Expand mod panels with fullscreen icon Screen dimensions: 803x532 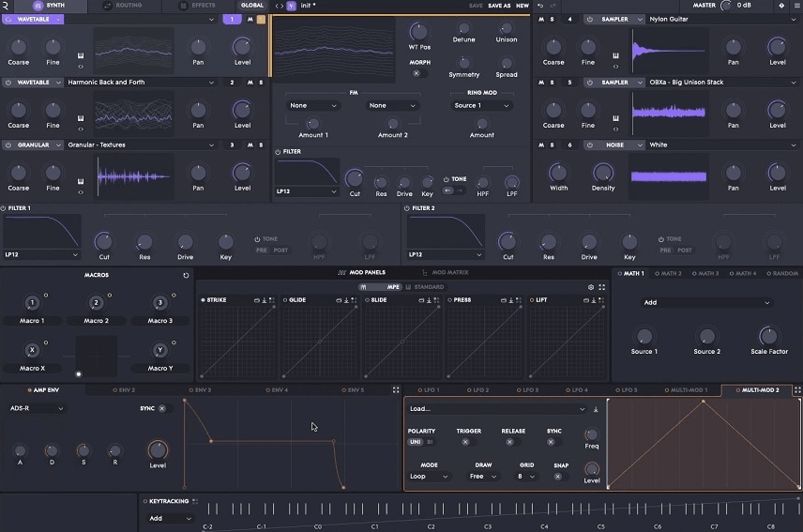601,287
